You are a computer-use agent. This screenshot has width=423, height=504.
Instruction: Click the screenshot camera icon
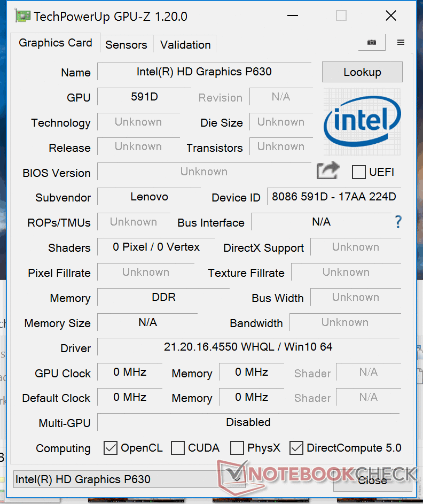371,43
